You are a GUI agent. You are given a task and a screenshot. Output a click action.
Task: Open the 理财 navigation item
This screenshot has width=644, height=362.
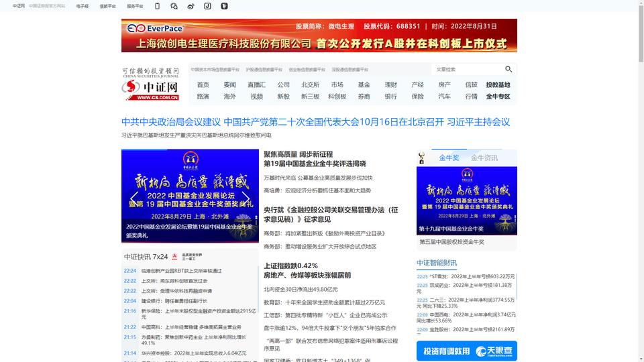(x=391, y=84)
